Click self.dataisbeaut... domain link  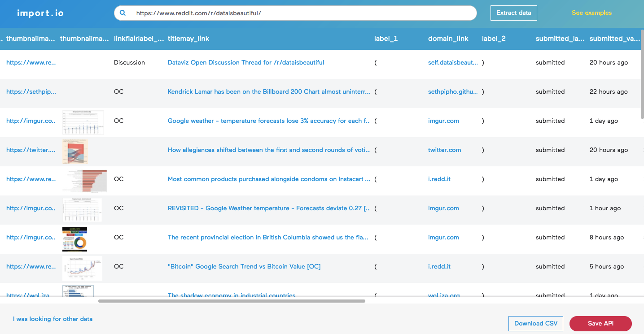(453, 63)
